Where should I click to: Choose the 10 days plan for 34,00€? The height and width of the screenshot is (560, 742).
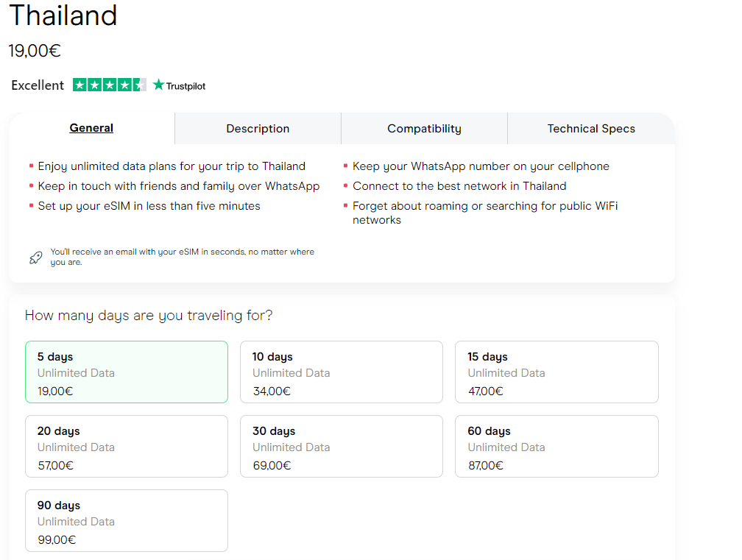pyautogui.click(x=342, y=372)
